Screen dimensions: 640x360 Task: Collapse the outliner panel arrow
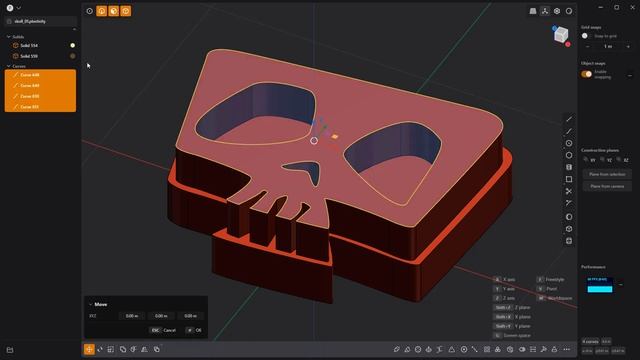74,29
